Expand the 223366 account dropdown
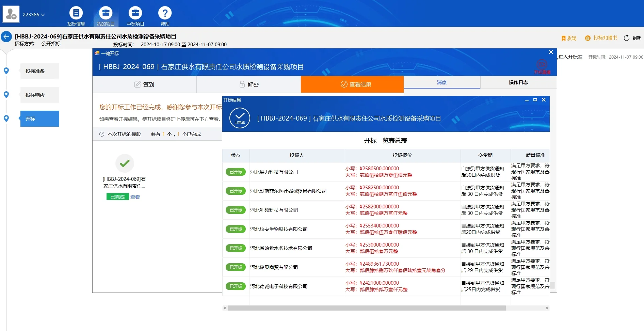644x331 pixels. click(x=34, y=15)
